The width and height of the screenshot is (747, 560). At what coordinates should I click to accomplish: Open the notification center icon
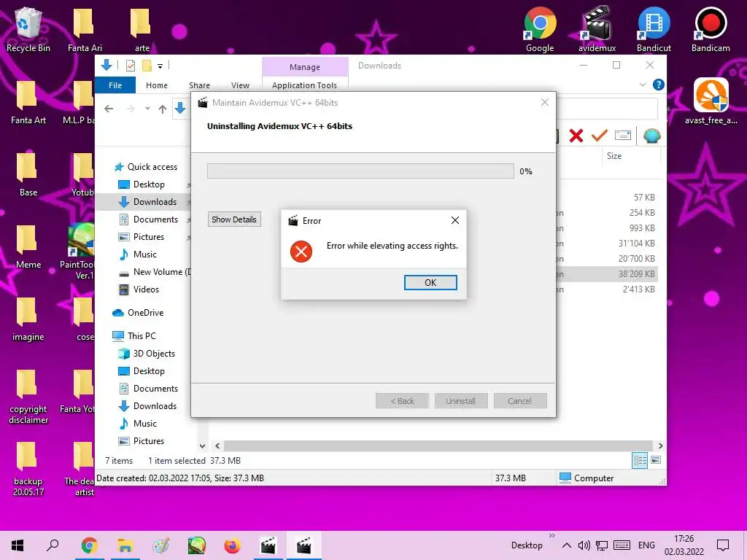(723, 545)
